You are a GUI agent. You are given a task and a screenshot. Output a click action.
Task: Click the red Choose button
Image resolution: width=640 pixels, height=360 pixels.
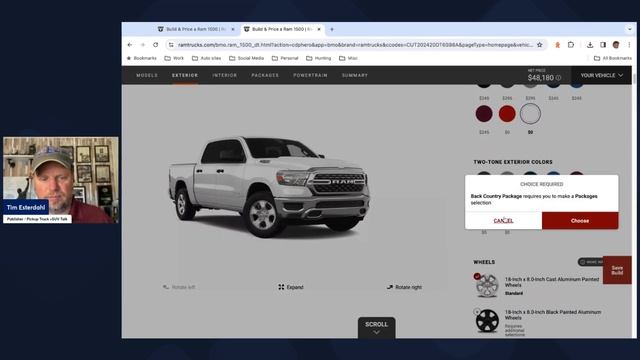tap(580, 220)
